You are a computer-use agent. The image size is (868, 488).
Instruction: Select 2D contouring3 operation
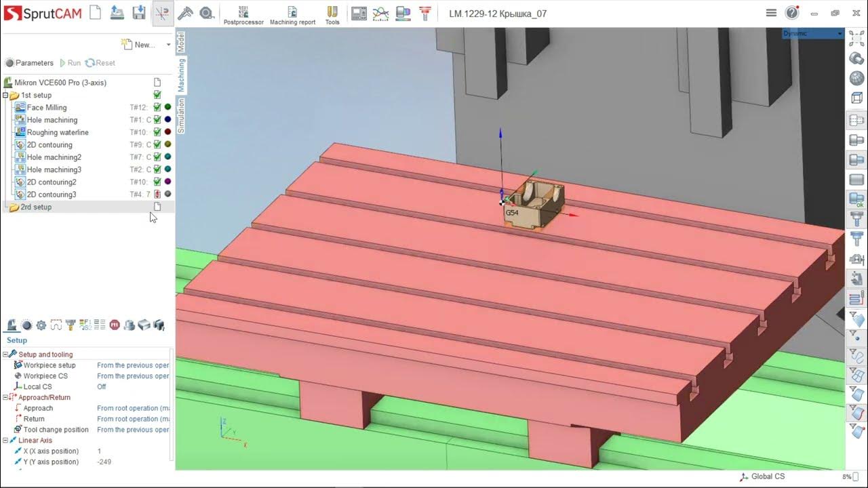pyautogui.click(x=52, y=195)
